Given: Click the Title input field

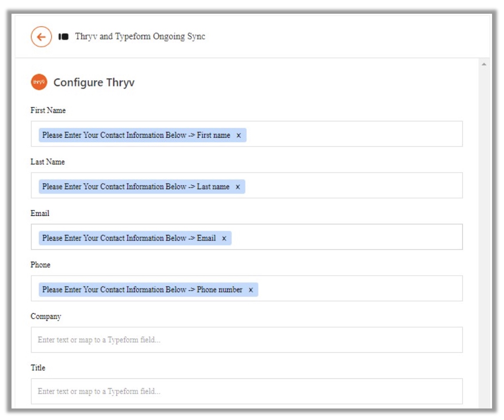Looking at the screenshot, I should [247, 391].
